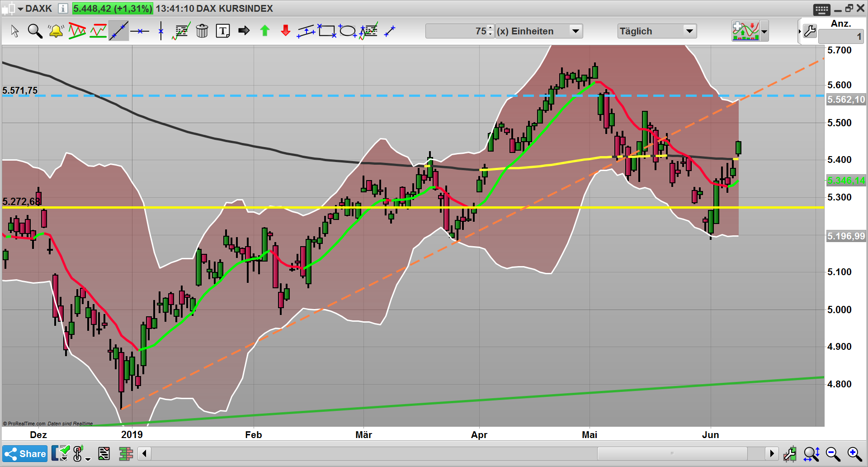The height and width of the screenshot is (467, 868).
Task: Click the candlestick chart type icon
Action: pyautogui.click(x=9, y=9)
